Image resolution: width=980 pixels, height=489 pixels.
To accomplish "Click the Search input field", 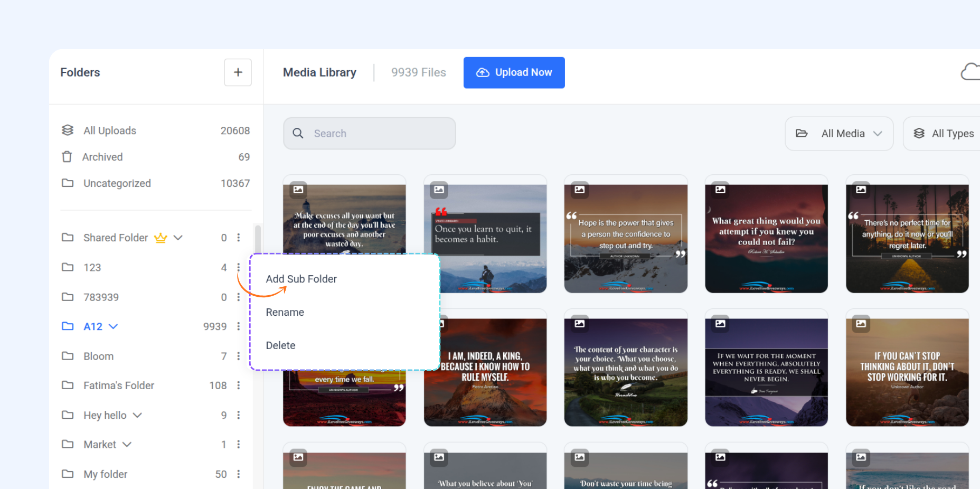I will [x=369, y=134].
